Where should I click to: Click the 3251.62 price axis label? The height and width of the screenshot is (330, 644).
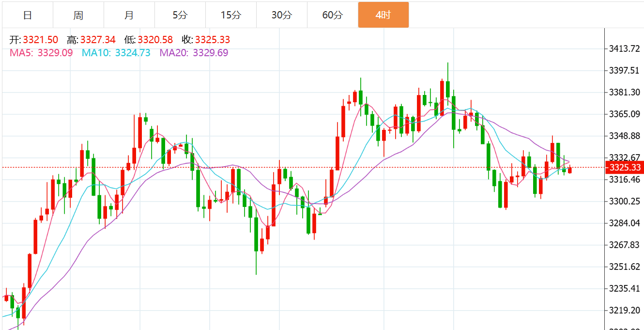point(625,267)
